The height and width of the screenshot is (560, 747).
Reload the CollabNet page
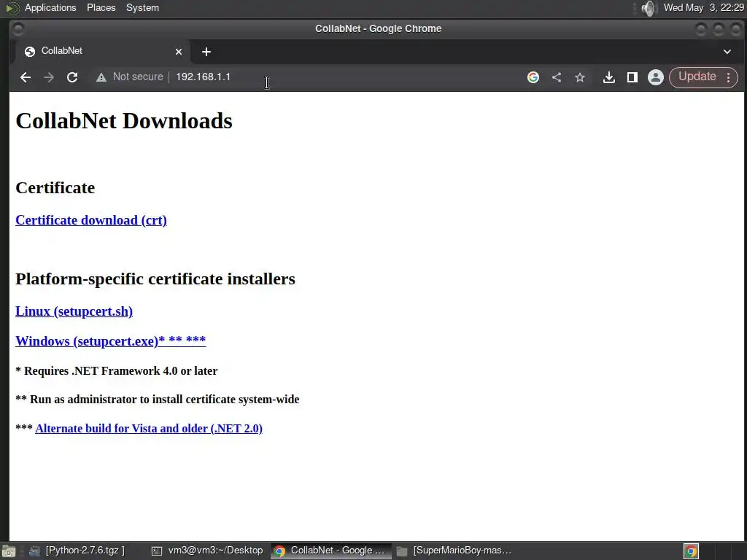pyautogui.click(x=72, y=77)
